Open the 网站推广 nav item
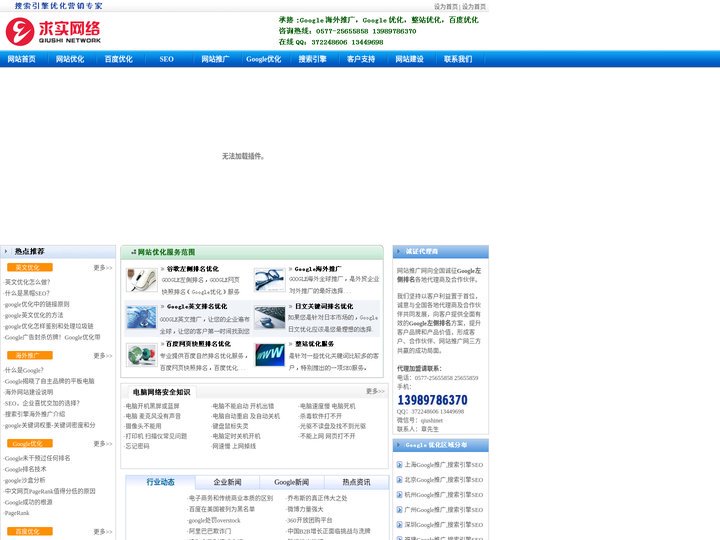 click(x=215, y=59)
